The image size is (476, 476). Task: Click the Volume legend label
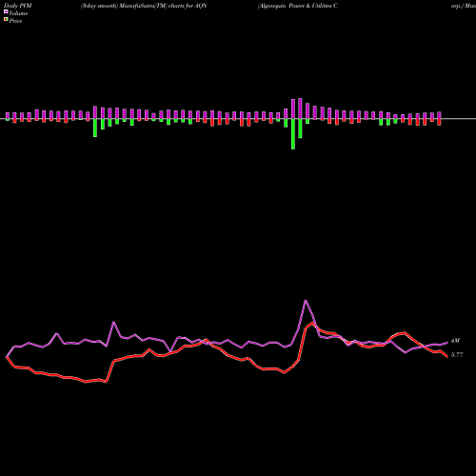(18, 13)
